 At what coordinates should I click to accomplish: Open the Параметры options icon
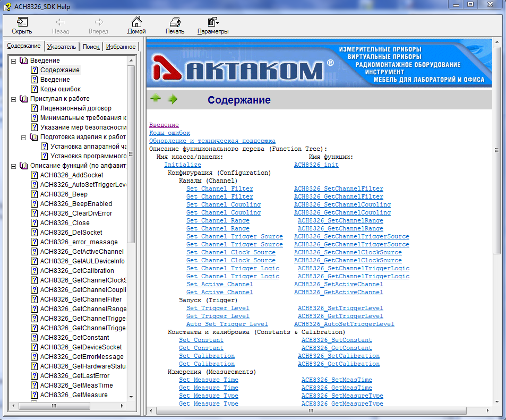[213, 22]
